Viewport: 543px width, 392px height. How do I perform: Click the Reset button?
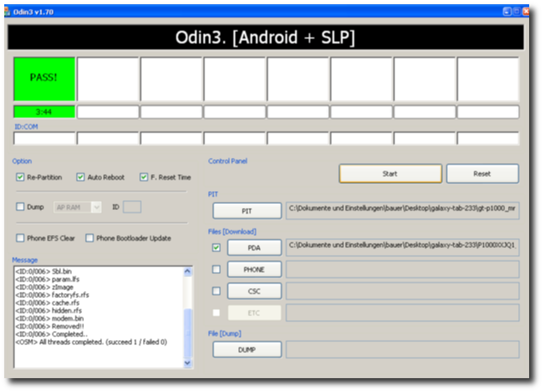[x=482, y=174]
